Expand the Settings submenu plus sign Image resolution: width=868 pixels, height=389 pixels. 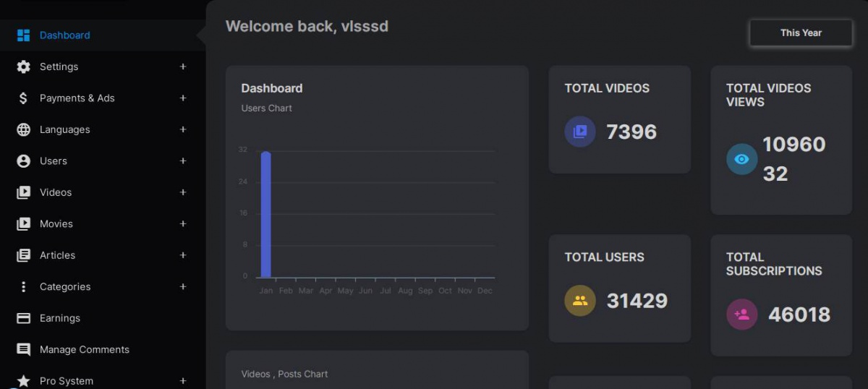(183, 67)
